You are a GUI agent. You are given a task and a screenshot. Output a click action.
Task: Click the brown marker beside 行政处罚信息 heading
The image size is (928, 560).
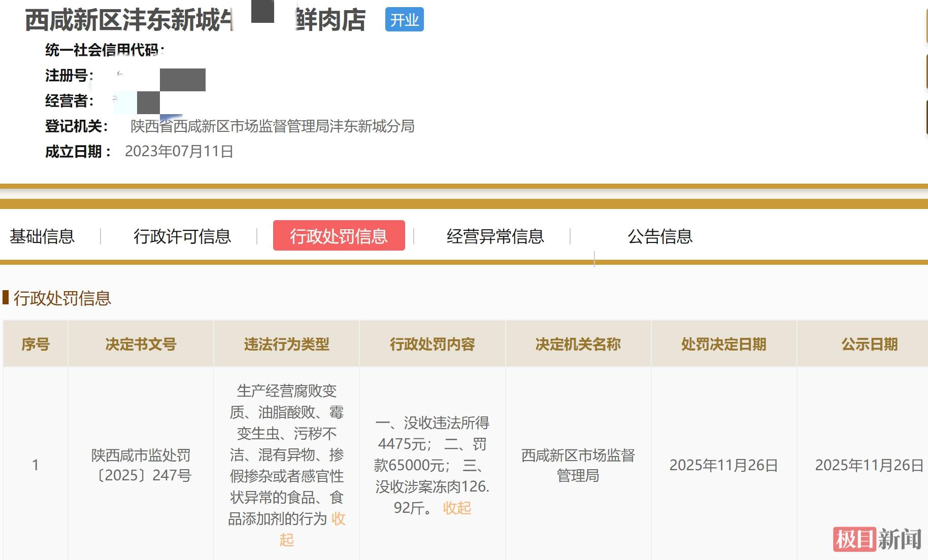coord(6,298)
